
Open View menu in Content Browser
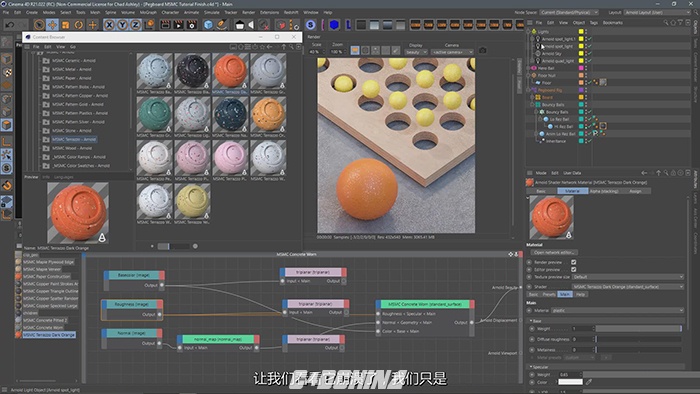click(x=61, y=46)
